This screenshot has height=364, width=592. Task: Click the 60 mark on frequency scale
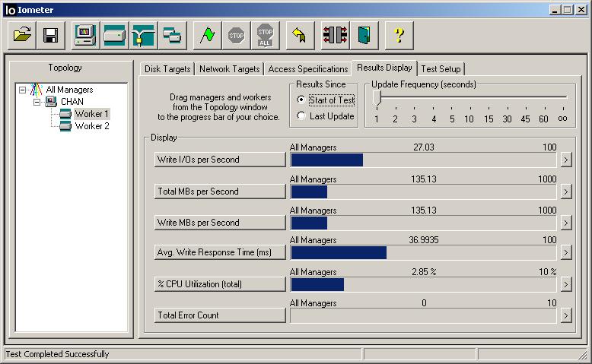click(543, 119)
